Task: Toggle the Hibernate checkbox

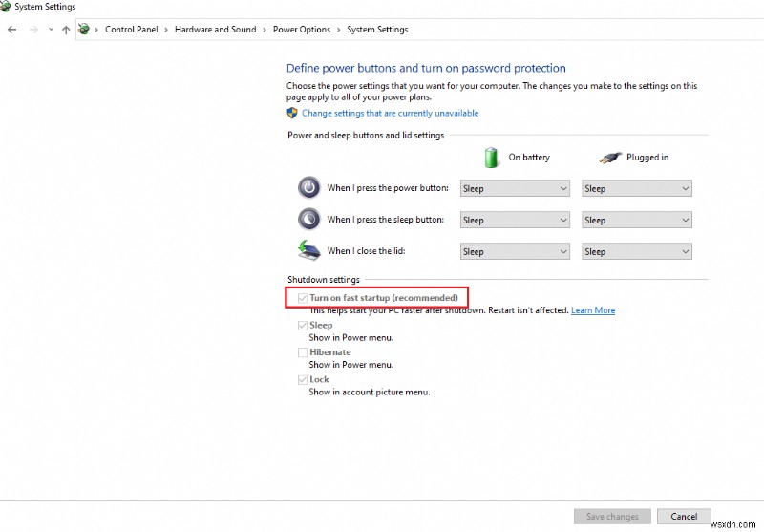Action: point(302,352)
